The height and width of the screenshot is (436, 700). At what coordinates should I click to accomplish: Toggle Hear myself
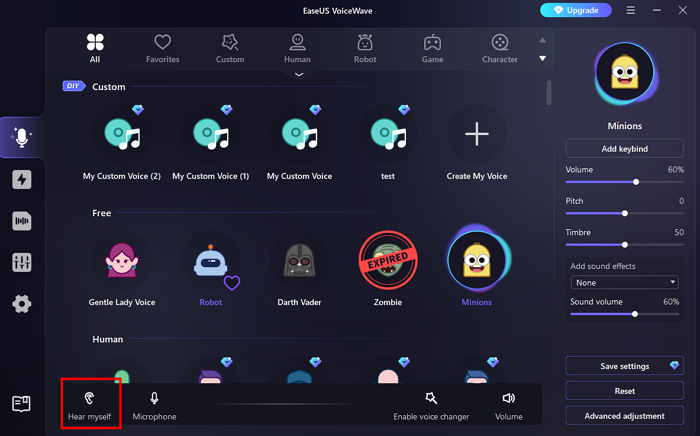[90, 404]
